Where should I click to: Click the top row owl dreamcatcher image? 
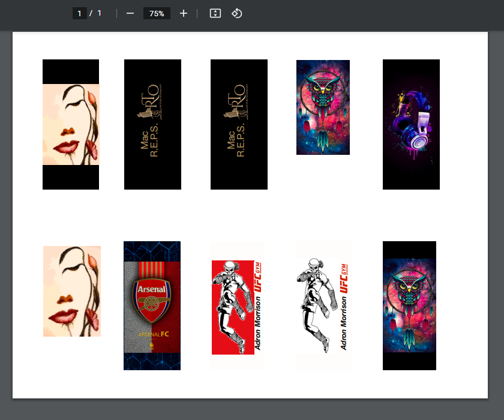tap(323, 107)
